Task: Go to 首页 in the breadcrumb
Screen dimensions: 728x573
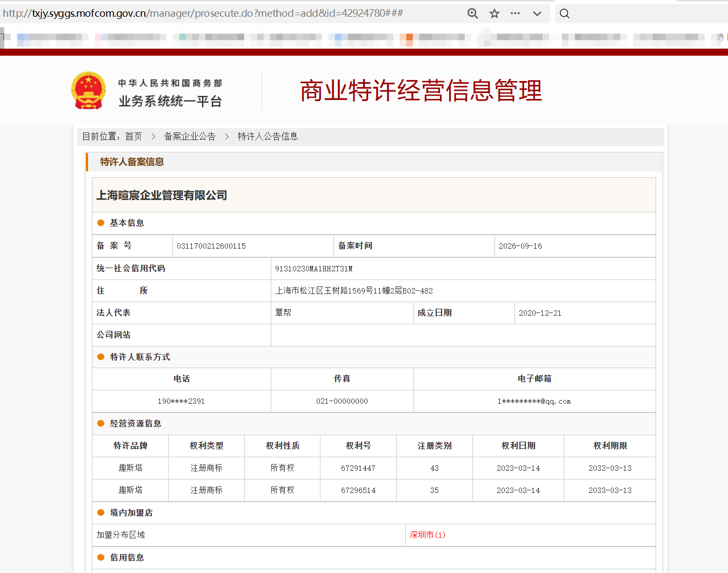Action: [133, 136]
